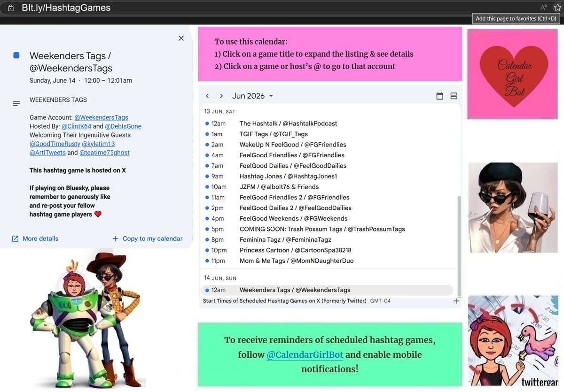Screen dimensions: 564x392
Task: Expand Feminina Tagz / @FemininaTagz event
Action: [328, 240]
